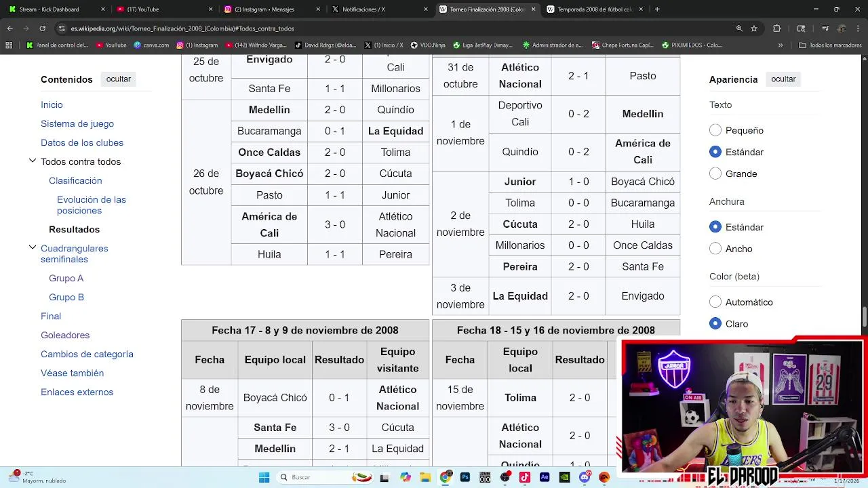
Task: Open the Liga BetPlay Dimayor bookmark
Action: coord(484,45)
